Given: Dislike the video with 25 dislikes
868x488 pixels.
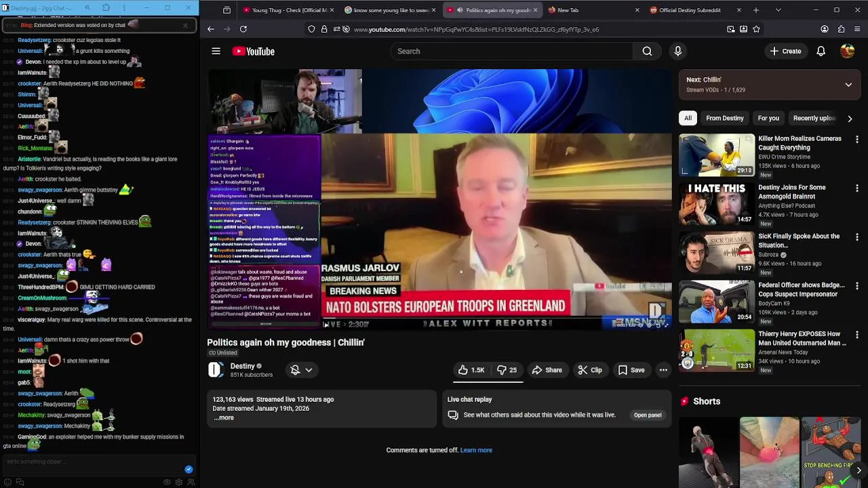Looking at the screenshot, I should [507, 370].
